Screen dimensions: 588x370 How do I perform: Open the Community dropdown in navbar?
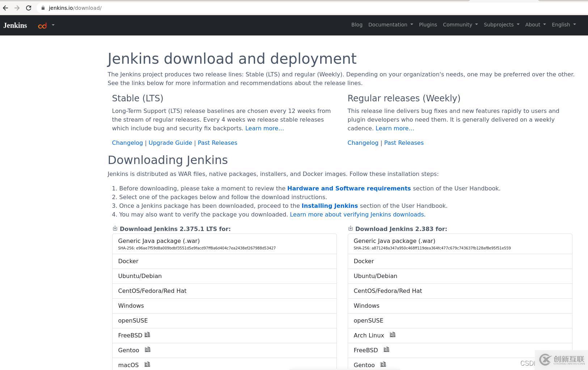click(460, 25)
